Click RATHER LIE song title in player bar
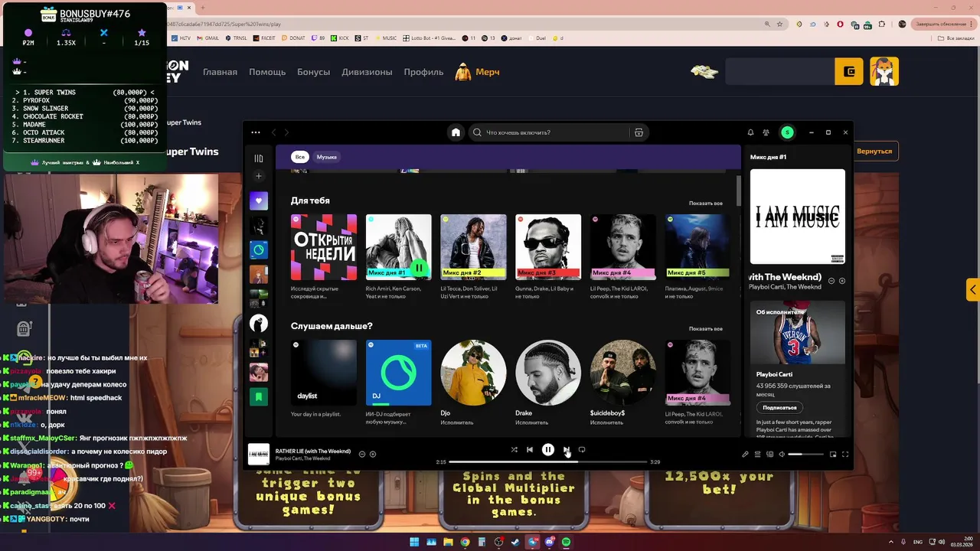Viewport: 980px width, 551px height. pos(312,451)
